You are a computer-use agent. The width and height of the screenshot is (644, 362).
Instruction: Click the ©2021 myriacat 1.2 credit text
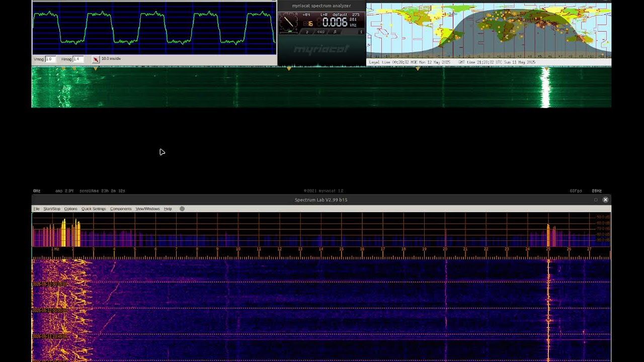[324, 191]
